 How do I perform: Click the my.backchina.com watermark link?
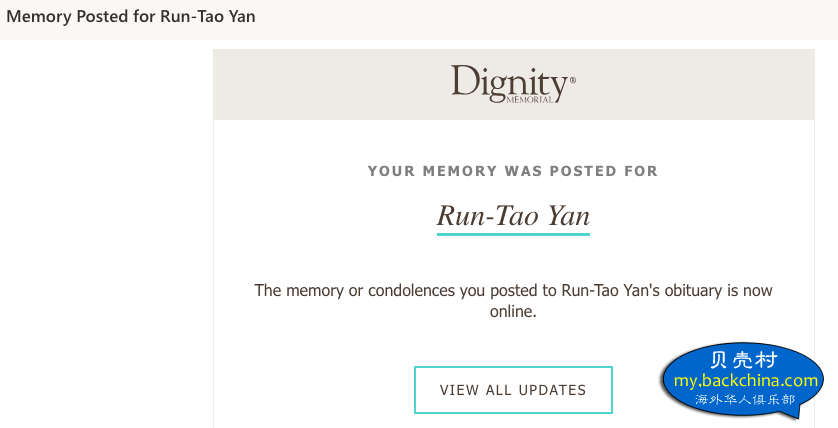[x=746, y=381]
